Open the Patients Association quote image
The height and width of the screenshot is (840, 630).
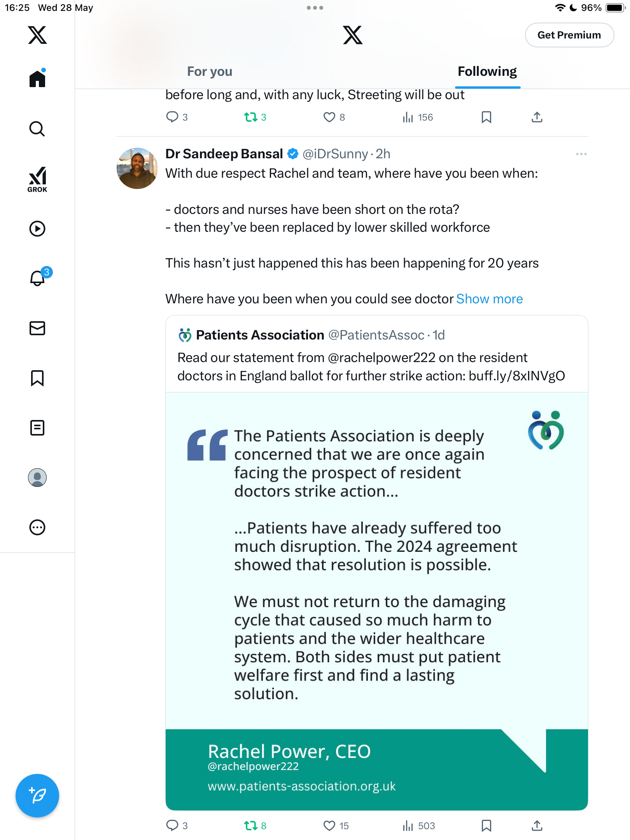click(376, 601)
